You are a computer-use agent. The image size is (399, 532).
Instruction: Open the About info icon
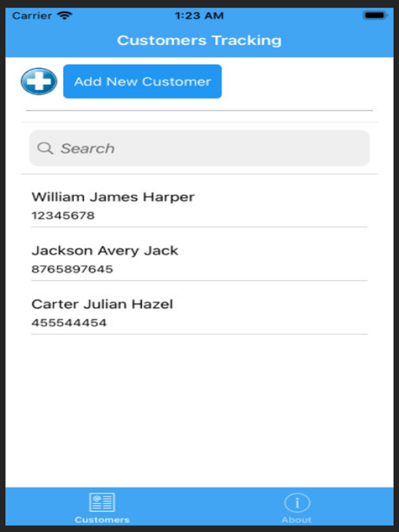pos(296,502)
